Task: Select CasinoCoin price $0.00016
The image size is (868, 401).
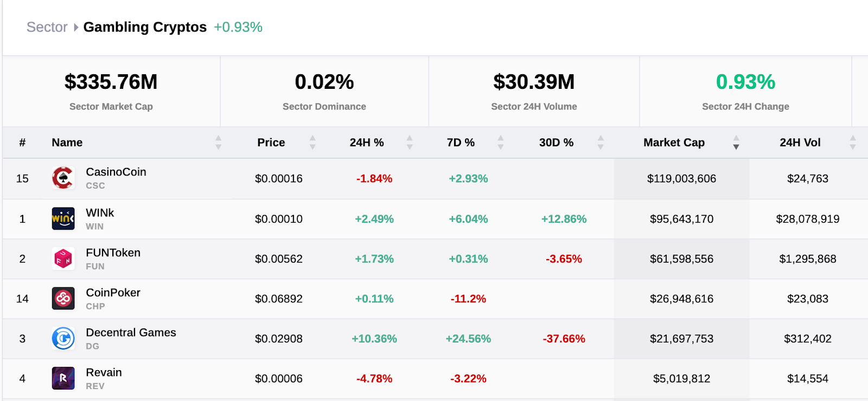Action: (279, 178)
